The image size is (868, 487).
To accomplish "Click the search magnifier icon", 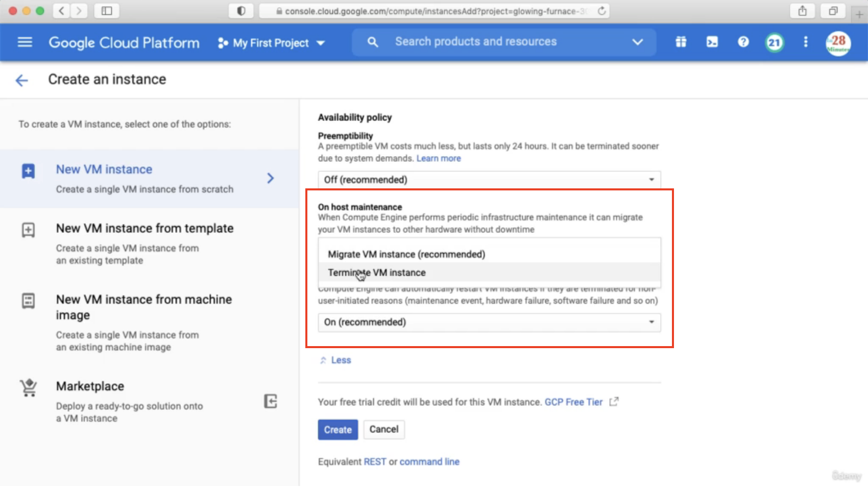I will pyautogui.click(x=373, y=42).
